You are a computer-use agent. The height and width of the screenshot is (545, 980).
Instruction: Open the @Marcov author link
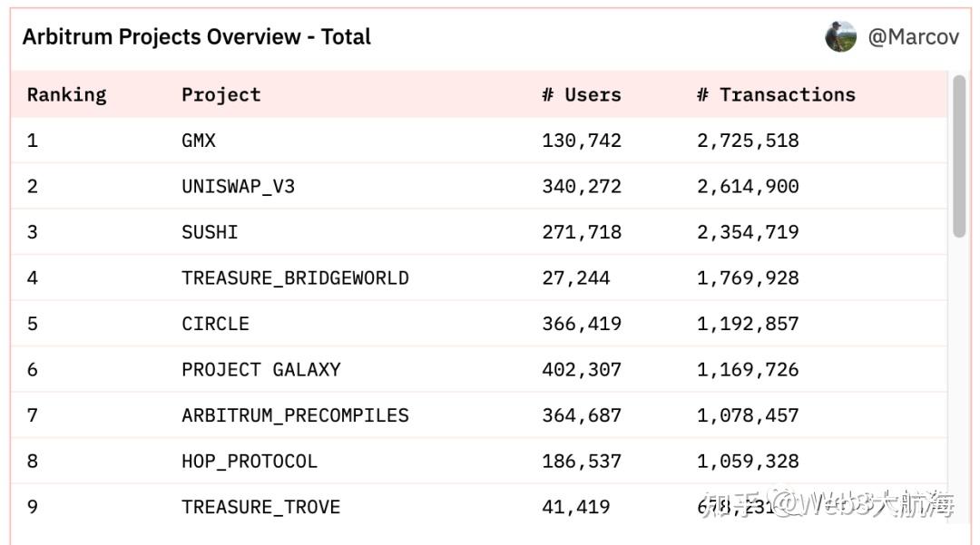[913, 37]
